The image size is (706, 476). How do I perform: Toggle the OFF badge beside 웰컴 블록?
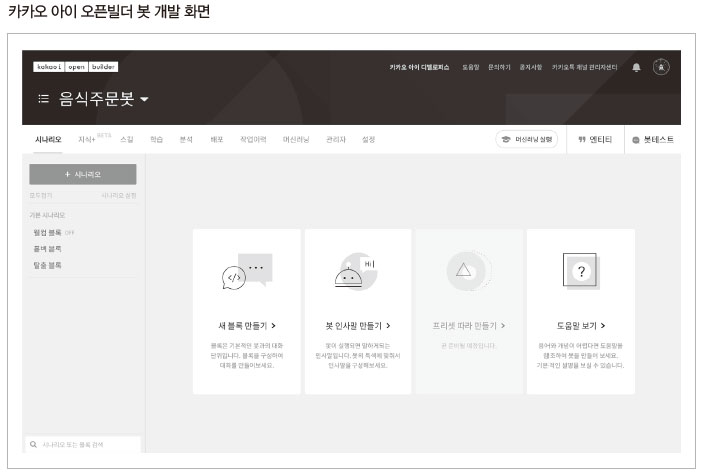click(69, 233)
